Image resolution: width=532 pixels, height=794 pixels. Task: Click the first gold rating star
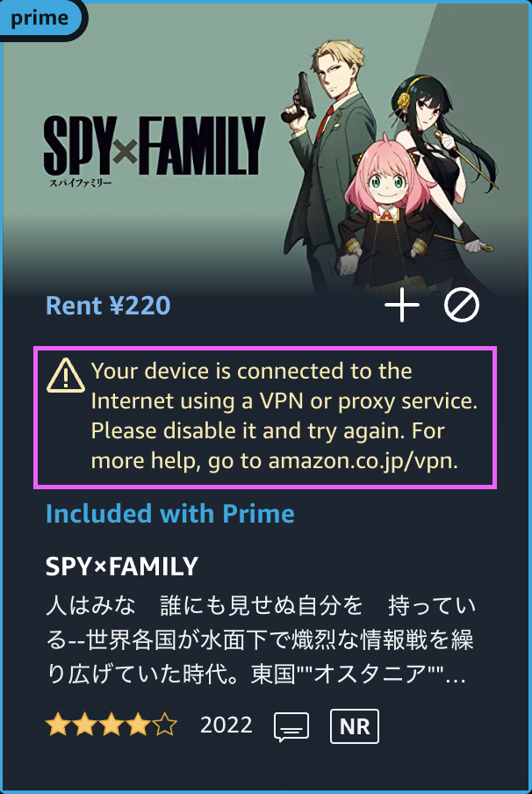pos(58,725)
